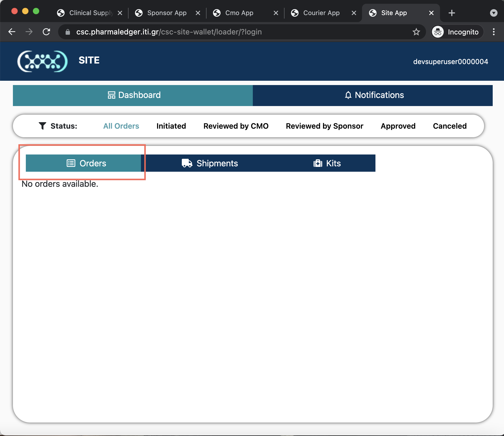
Task: Click the Orders list icon
Action: [x=71, y=163]
